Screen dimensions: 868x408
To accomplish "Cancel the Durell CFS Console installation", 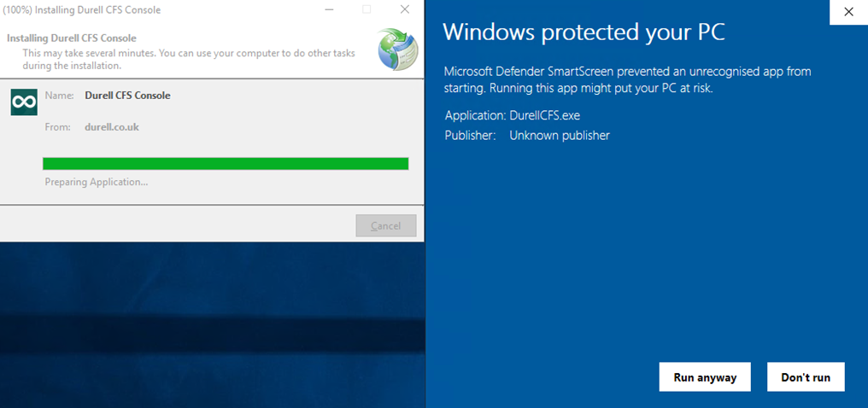I will pyautogui.click(x=386, y=225).
